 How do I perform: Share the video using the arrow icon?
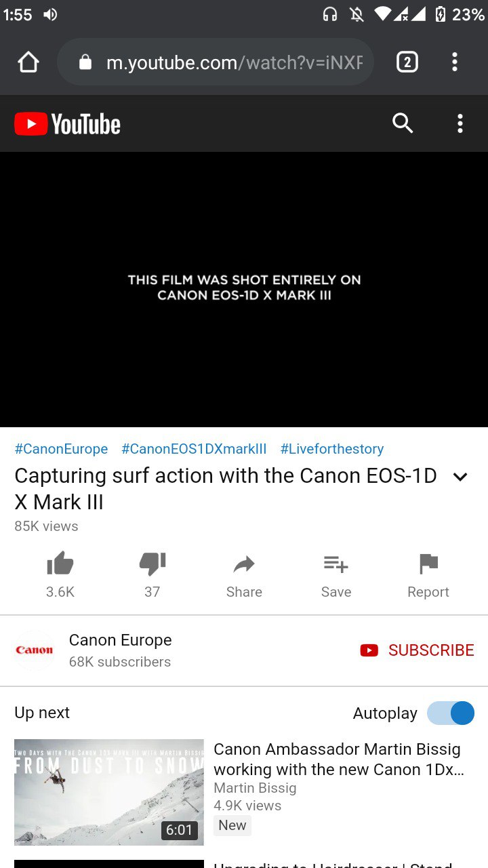(x=244, y=575)
